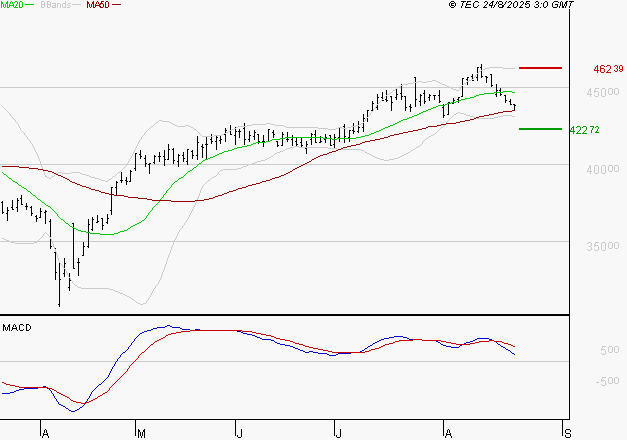Click the red resistance level line
This screenshot has width=627, height=440.
(541, 68)
